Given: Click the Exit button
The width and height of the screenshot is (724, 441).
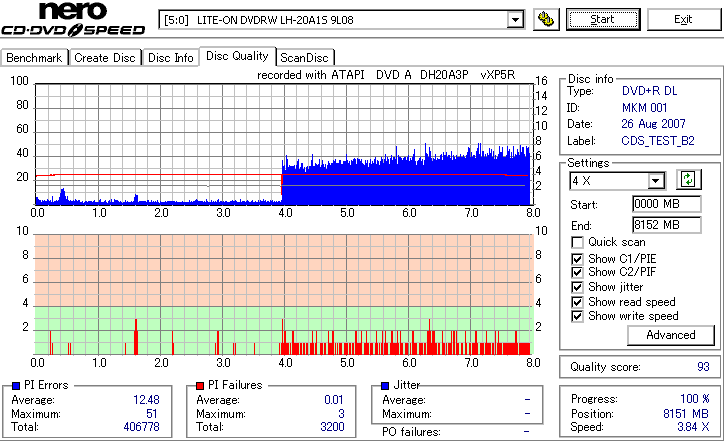Looking at the screenshot, I should click(x=683, y=19).
